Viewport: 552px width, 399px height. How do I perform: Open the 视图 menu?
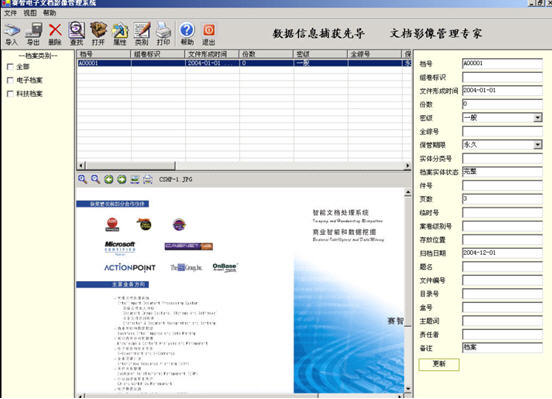30,13
